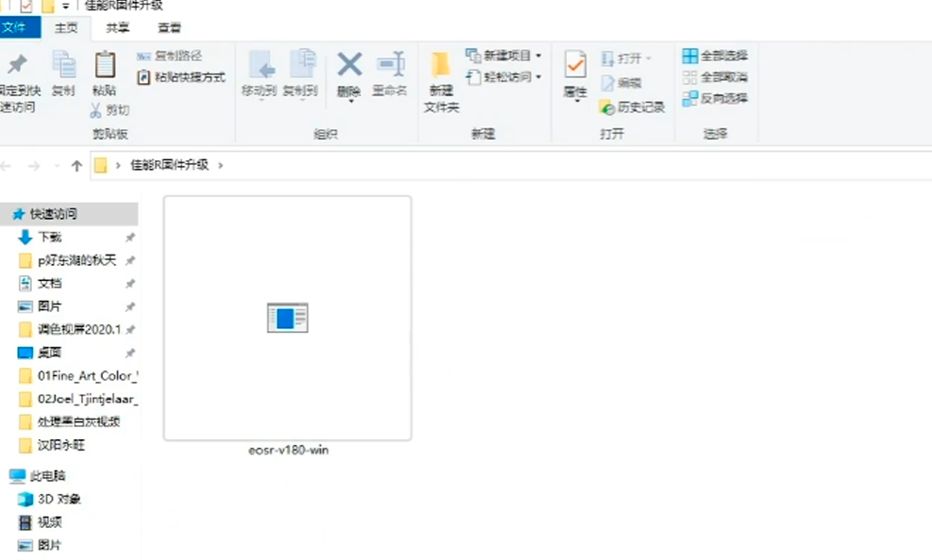Open the 轻松访问 dropdown

click(538, 77)
